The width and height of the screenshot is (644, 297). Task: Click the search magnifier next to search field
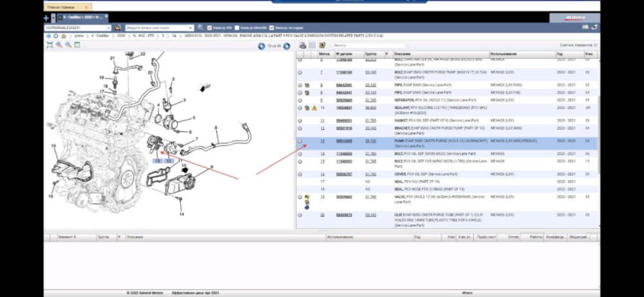click(200, 28)
